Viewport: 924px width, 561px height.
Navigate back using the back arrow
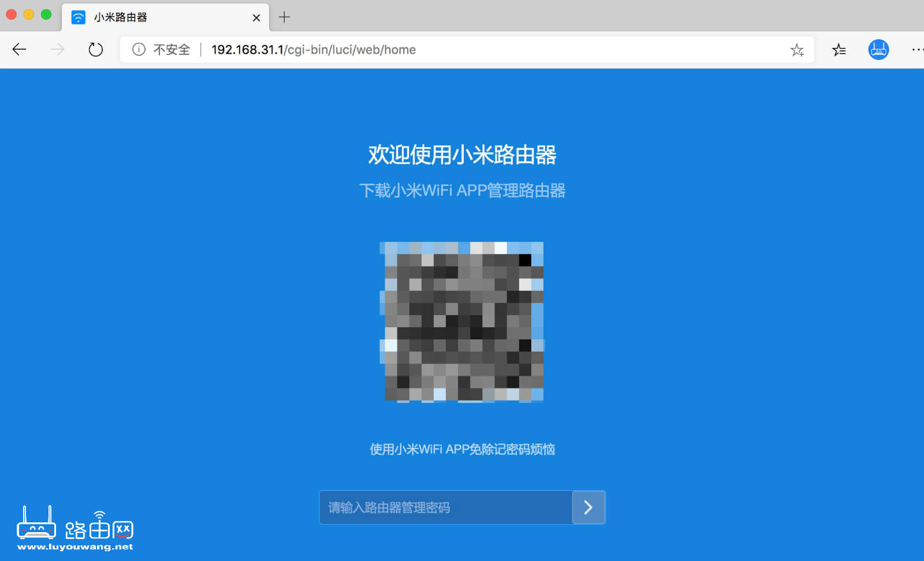pyautogui.click(x=19, y=50)
